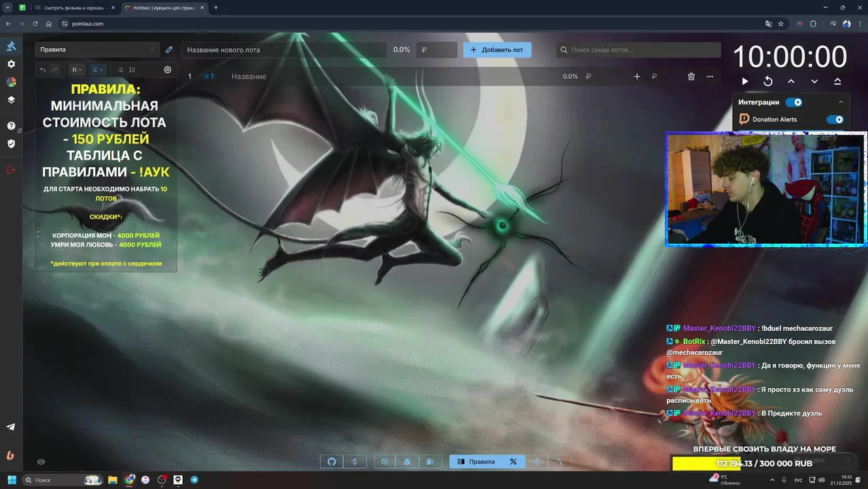The image size is (868, 489).
Task: Click the Windows taskbar search box
Action: (63, 480)
